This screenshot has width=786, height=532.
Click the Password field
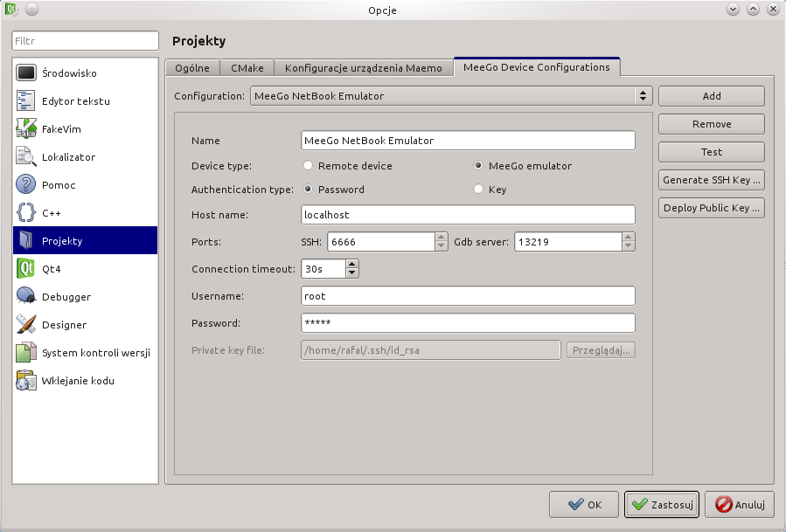pyautogui.click(x=468, y=323)
